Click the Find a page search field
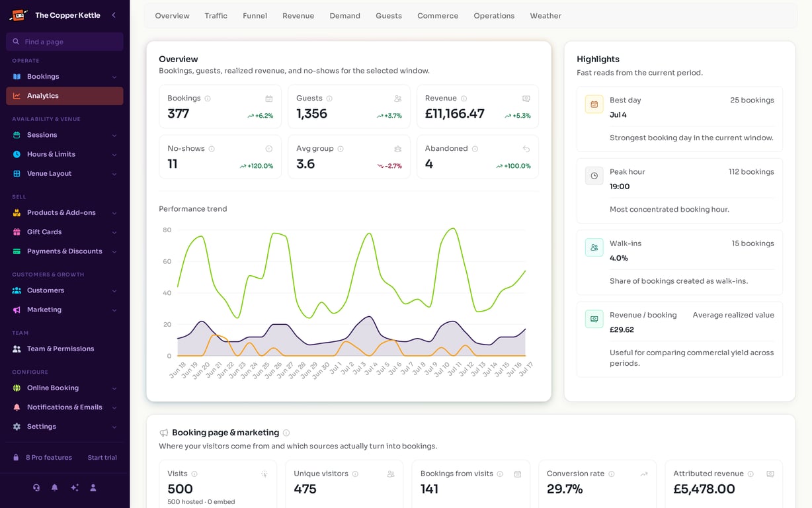Screen dimensions: 812x508 pos(65,42)
